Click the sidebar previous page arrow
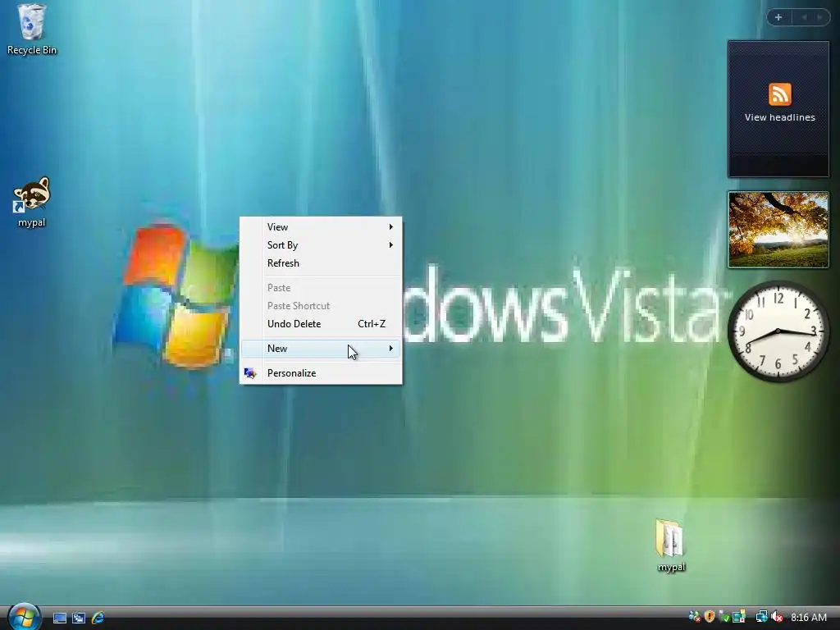840x630 pixels. point(804,17)
